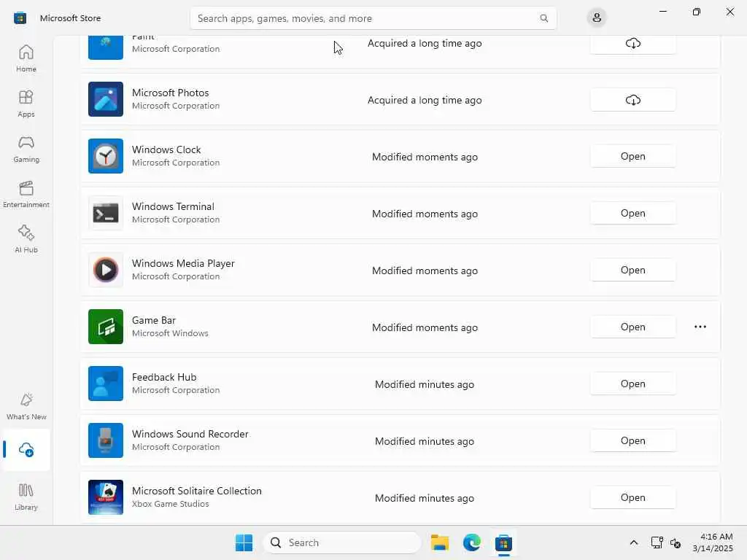Open File Explorer from the taskbar

[440, 542]
